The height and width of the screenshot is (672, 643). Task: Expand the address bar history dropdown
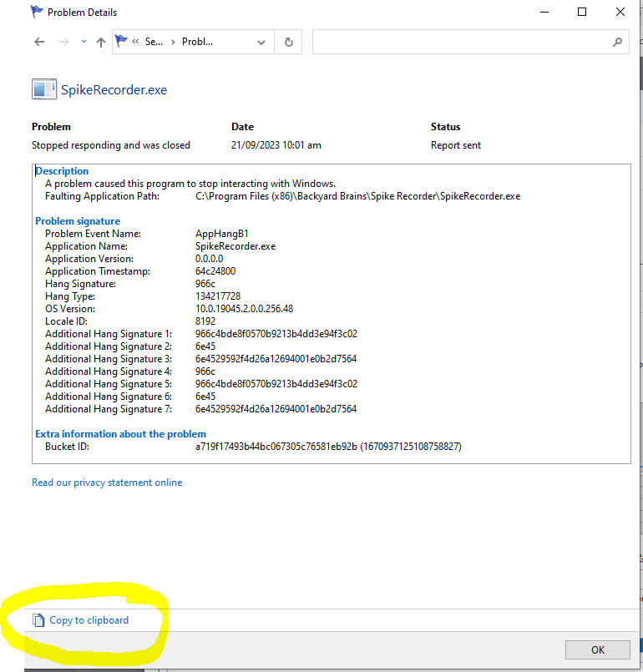261,42
